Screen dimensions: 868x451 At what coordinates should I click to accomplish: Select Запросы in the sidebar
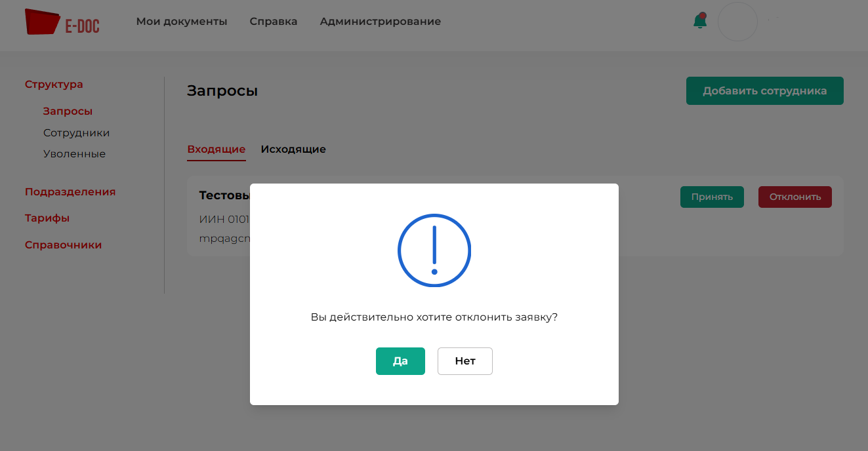point(68,111)
